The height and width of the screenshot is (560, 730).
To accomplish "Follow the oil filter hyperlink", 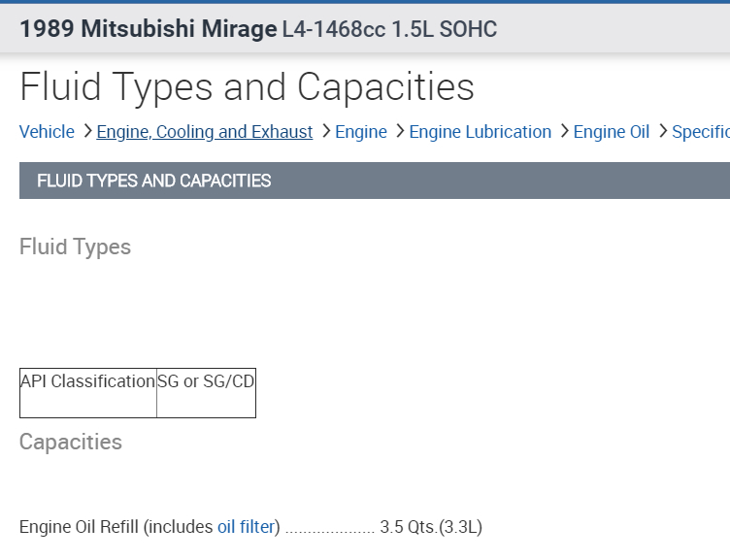I will (x=246, y=527).
